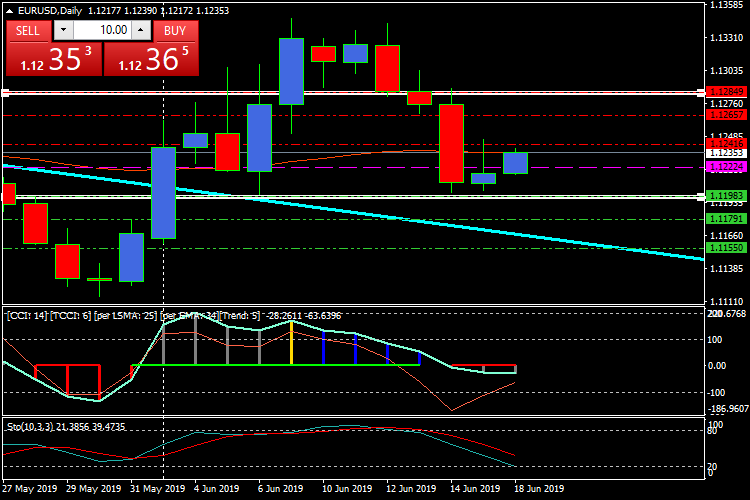The width and height of the screenshot is (750, 500).
Task: Click the 6 Jun 2019 date label
Action: [280, 489]
